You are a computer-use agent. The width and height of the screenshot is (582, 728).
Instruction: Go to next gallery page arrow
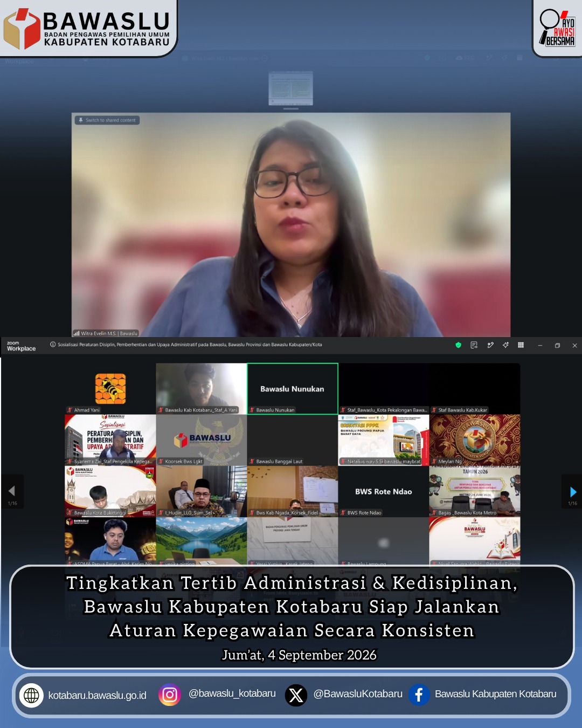click(573, 491)
